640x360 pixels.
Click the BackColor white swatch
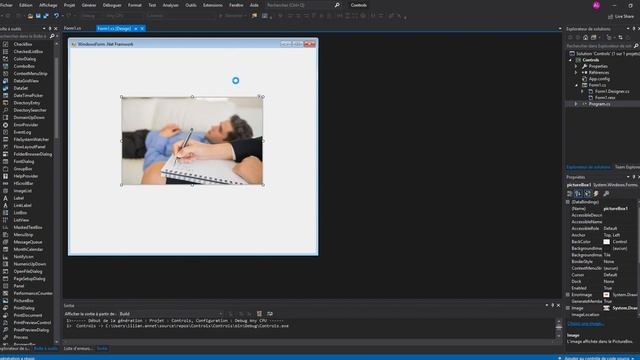[x=607, y=242]
